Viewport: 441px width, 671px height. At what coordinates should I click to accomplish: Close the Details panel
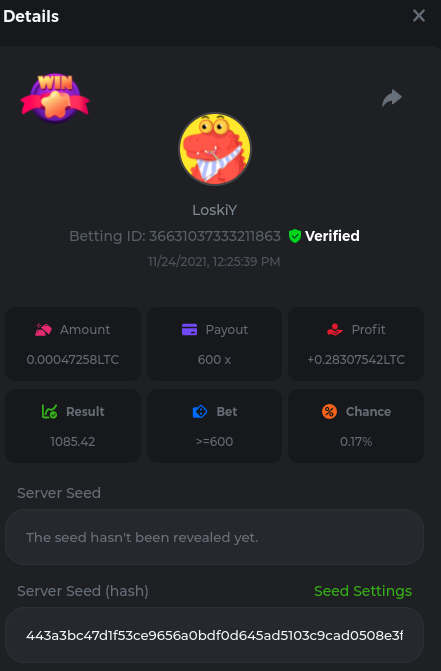[x=419, y=16]
